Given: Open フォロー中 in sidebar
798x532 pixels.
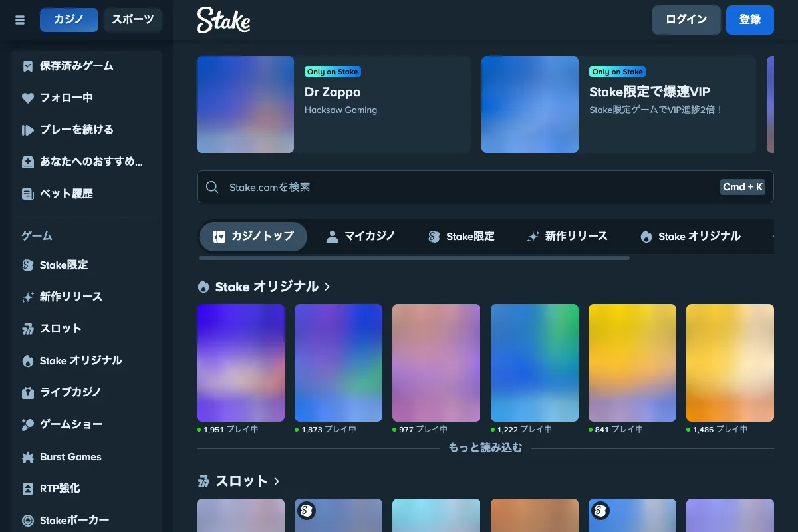Looking at the screenshot, I should click(86, 98).
